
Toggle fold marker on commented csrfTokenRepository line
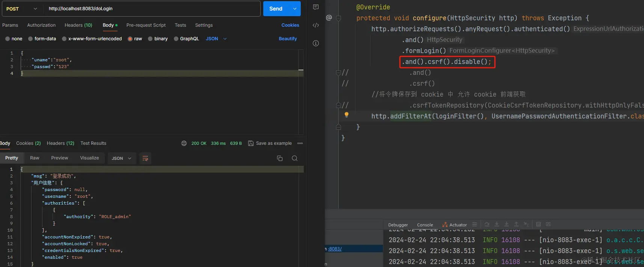point(338,105)
